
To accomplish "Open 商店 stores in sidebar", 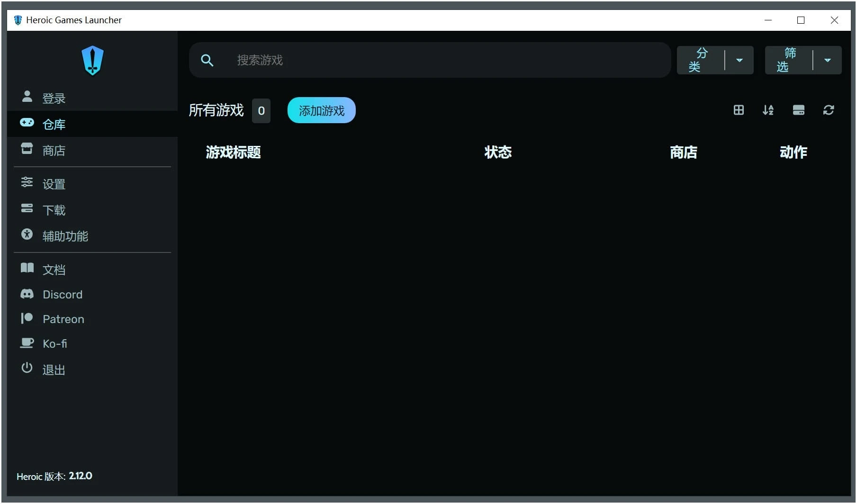I will point(54,151).
